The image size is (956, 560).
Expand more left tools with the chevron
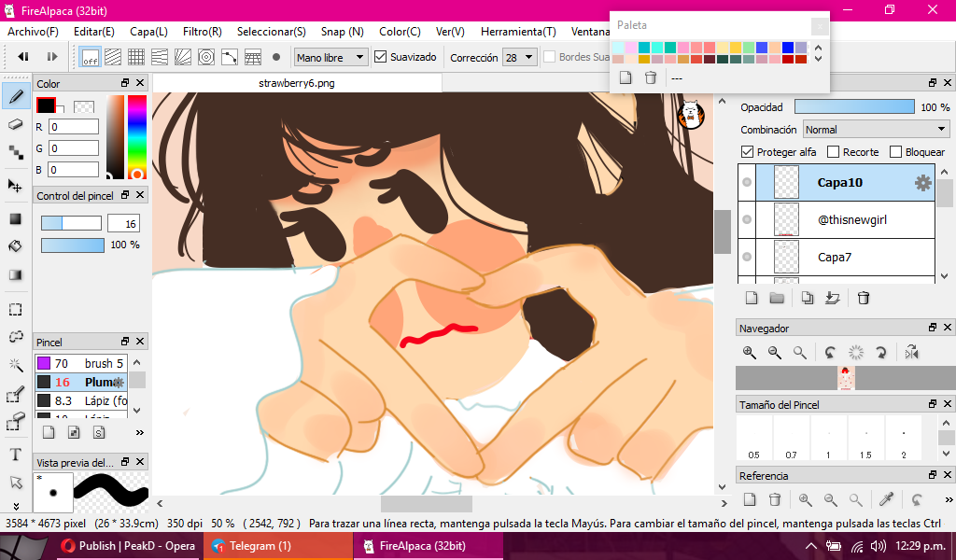[x=16, y=507]
